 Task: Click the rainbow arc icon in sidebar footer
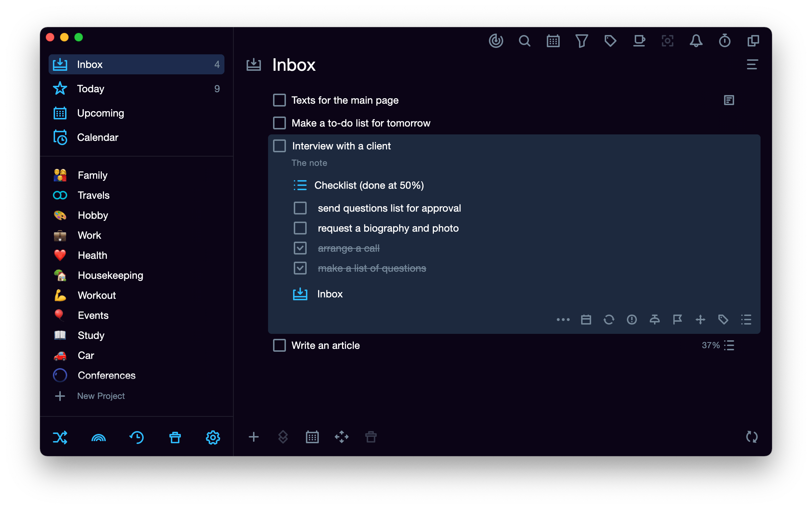click(99, 438)
